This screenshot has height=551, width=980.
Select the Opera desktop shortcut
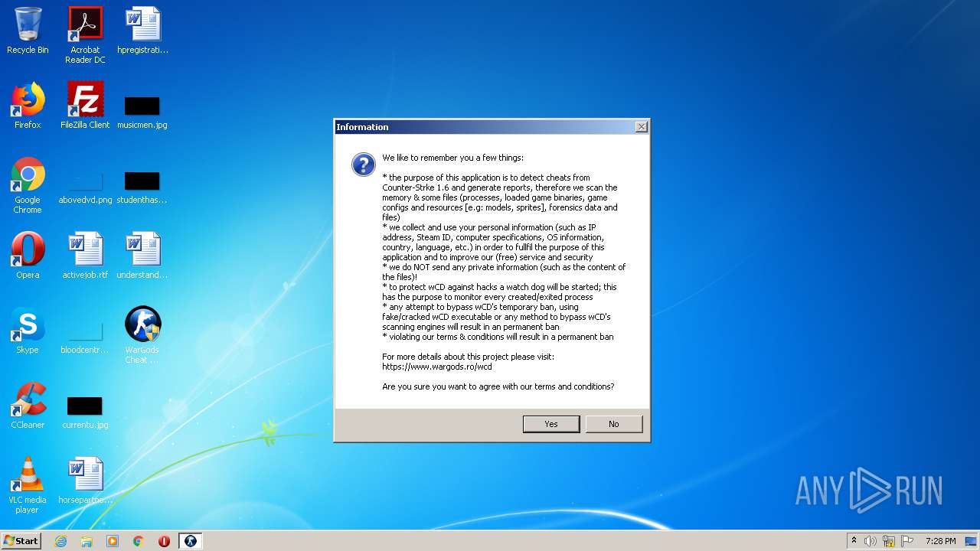click(x=28, y=256)
